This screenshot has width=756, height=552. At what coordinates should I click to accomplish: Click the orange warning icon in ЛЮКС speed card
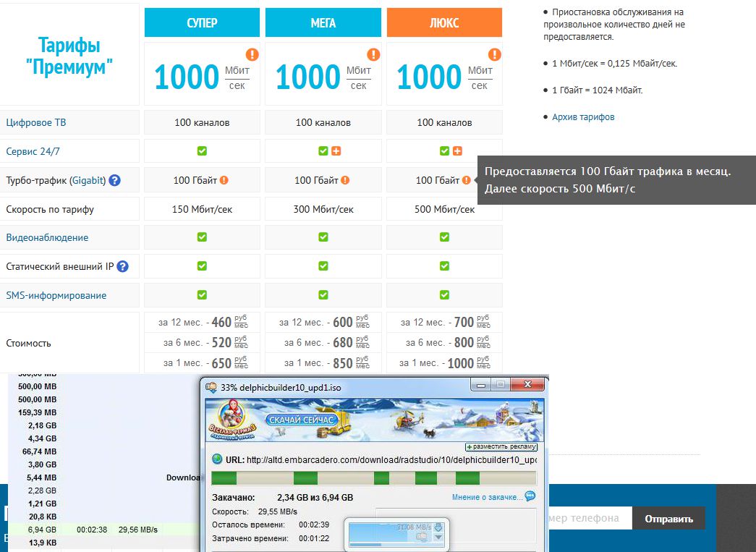tap(494, 54)
